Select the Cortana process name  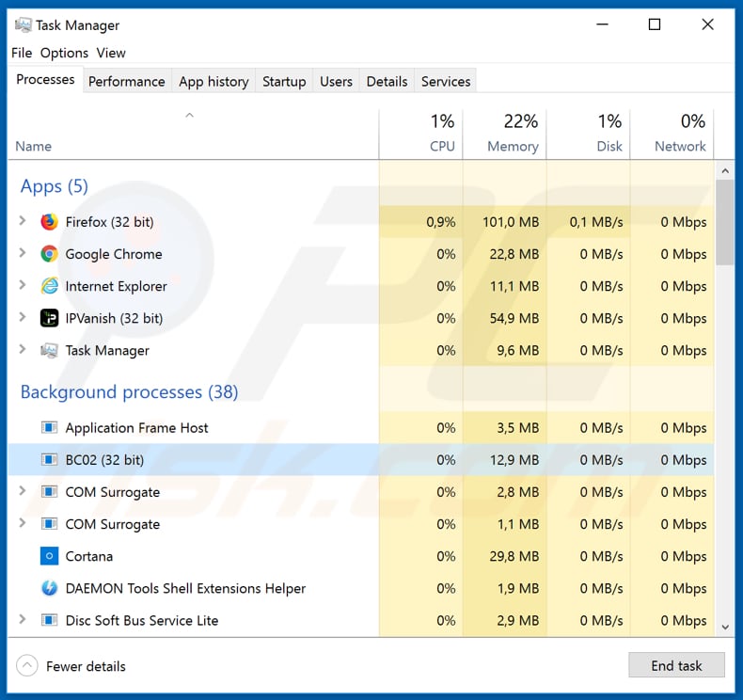[89, 556]
